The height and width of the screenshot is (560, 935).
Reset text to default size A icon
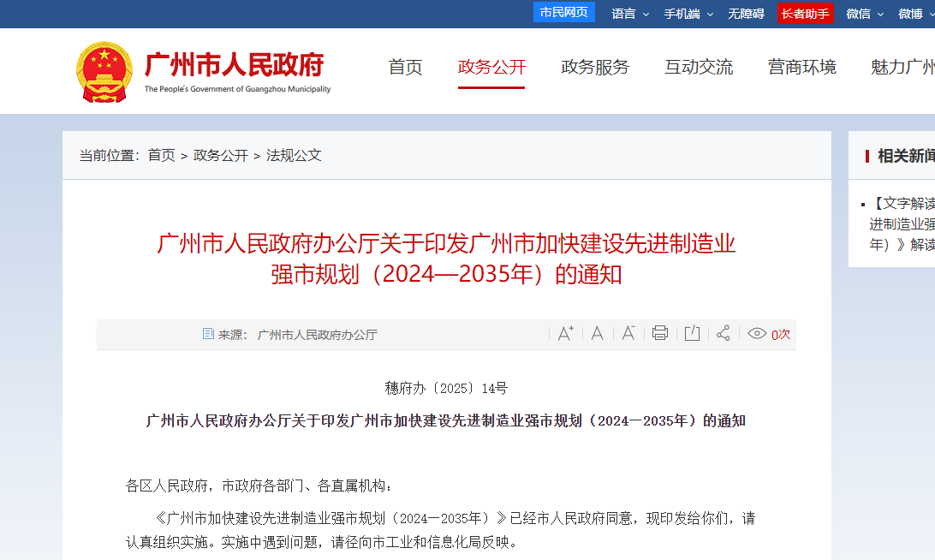[x=598, y=334]
